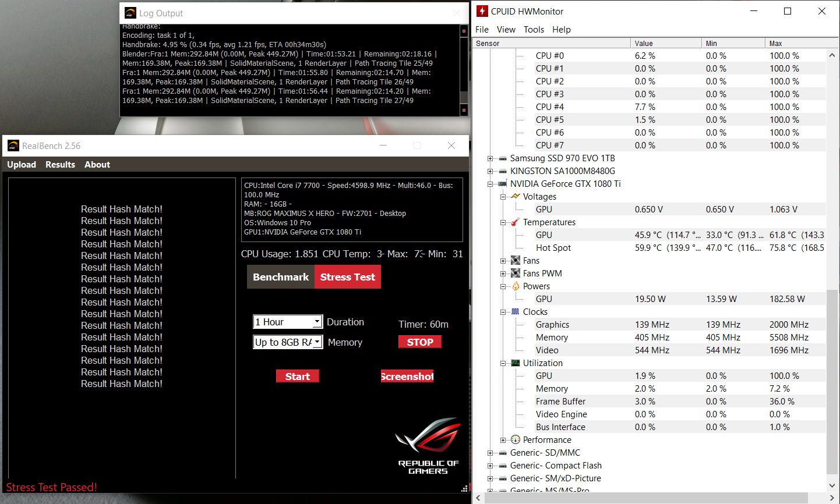
Task: Open the Up to 8GB RAM memory dropdown
Action: click(317, 342)
